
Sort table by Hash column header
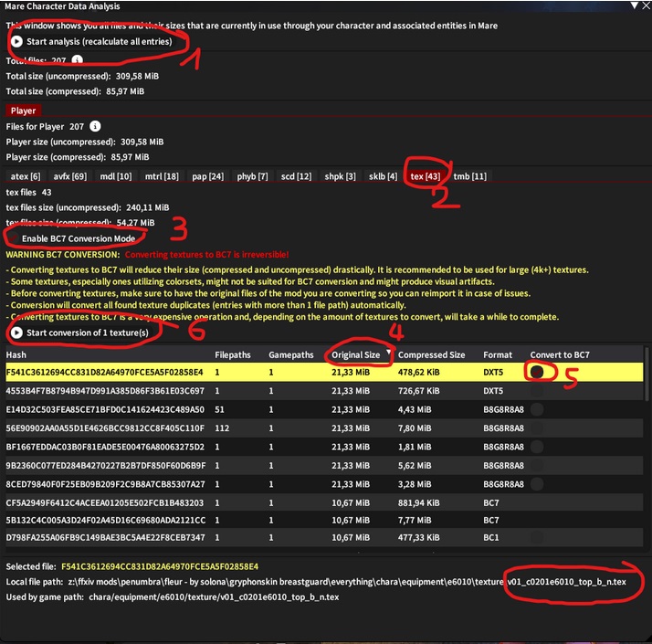[16, 354]
